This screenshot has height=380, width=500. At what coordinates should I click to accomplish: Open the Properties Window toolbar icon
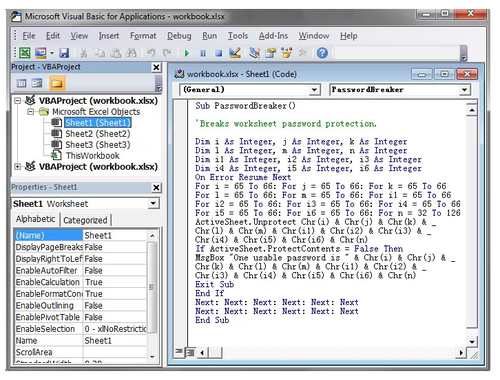point(271,53)
